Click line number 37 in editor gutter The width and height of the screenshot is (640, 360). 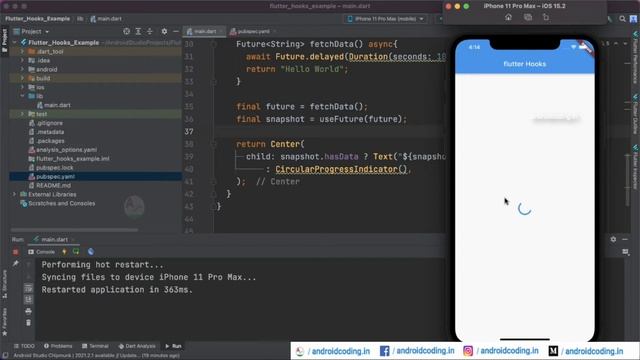[189, 131]
